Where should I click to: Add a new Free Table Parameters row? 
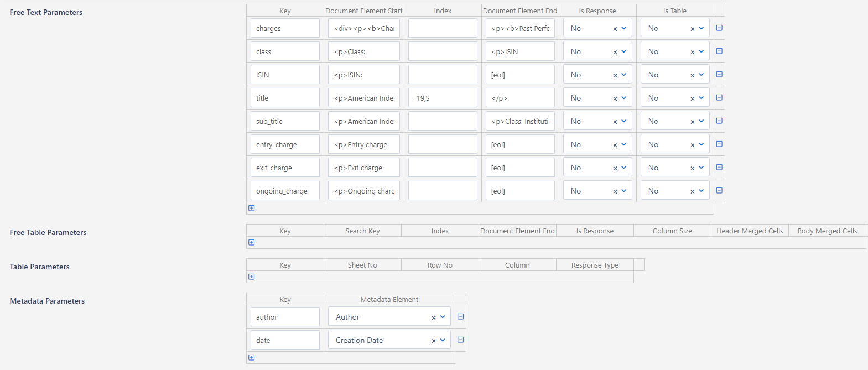(252, 242)
